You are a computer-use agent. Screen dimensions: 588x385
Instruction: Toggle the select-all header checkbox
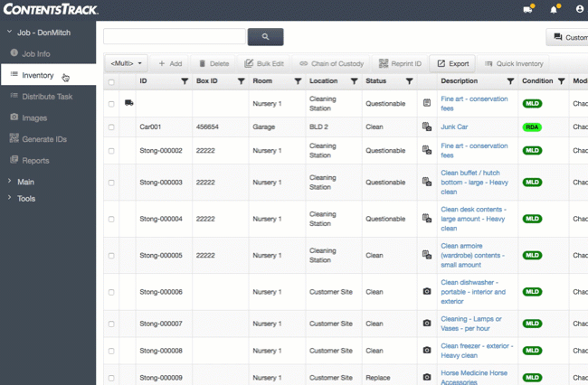(x=111, y=82)
